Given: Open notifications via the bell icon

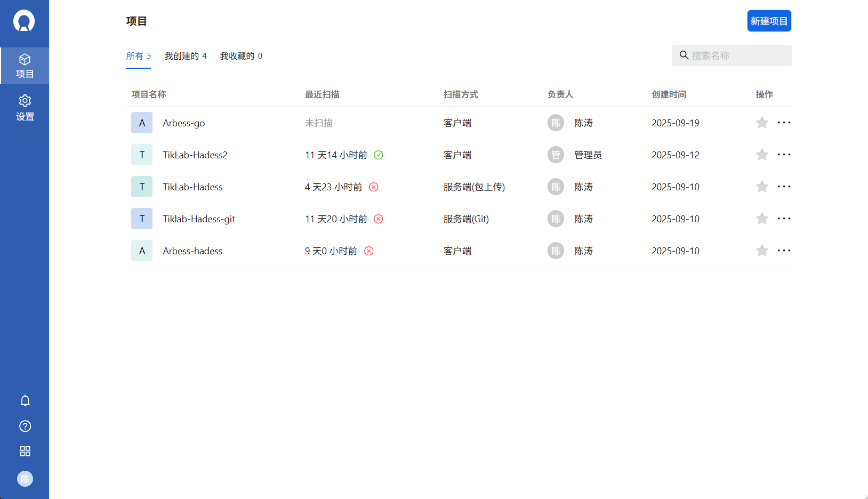Looking at the screenshot, I should pyautogui.click(x=25, y=400).
